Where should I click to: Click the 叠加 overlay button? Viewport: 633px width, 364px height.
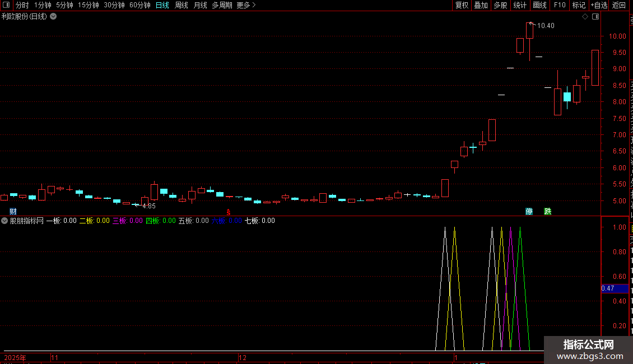(x=481, y=5)
